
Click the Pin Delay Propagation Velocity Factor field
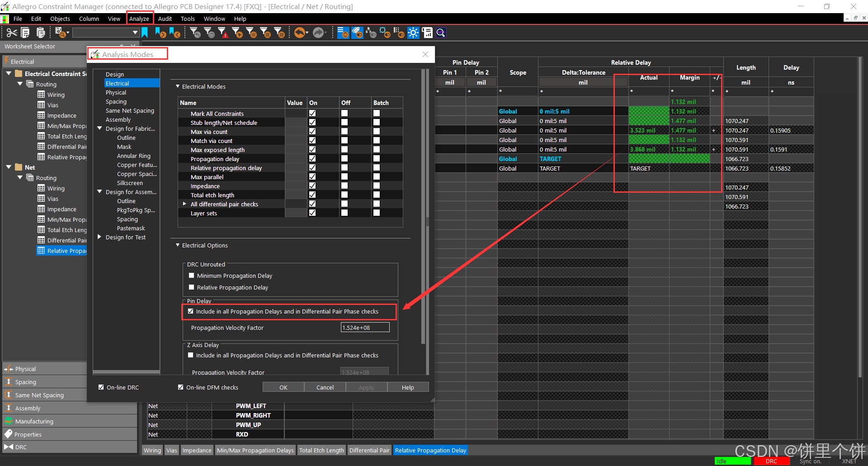pyautogui.click(x=365, y=328)
